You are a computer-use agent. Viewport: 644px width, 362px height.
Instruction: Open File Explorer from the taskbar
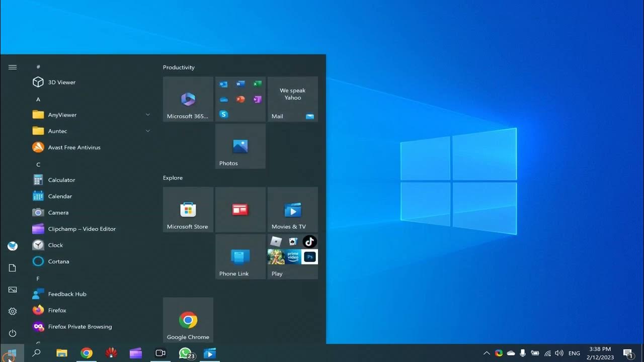tap(62, 353)
